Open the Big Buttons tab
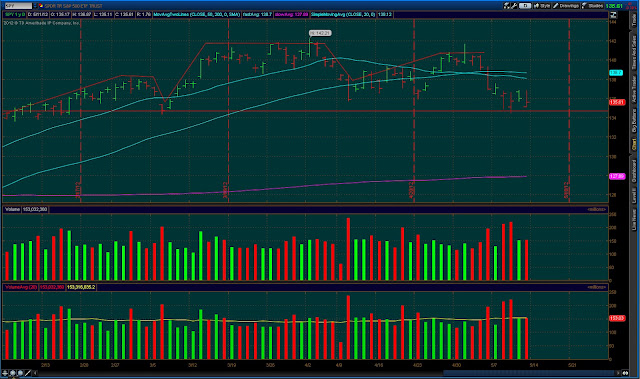The image size is (640, 379). point(634,121)
